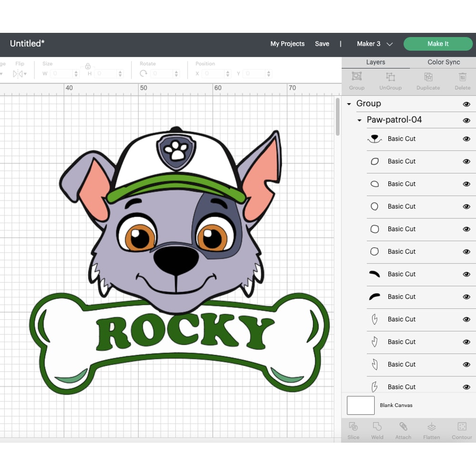Screen dimensions: 476x476
Task: UnGroup the selected layers
Action: (x=390, y=81)
